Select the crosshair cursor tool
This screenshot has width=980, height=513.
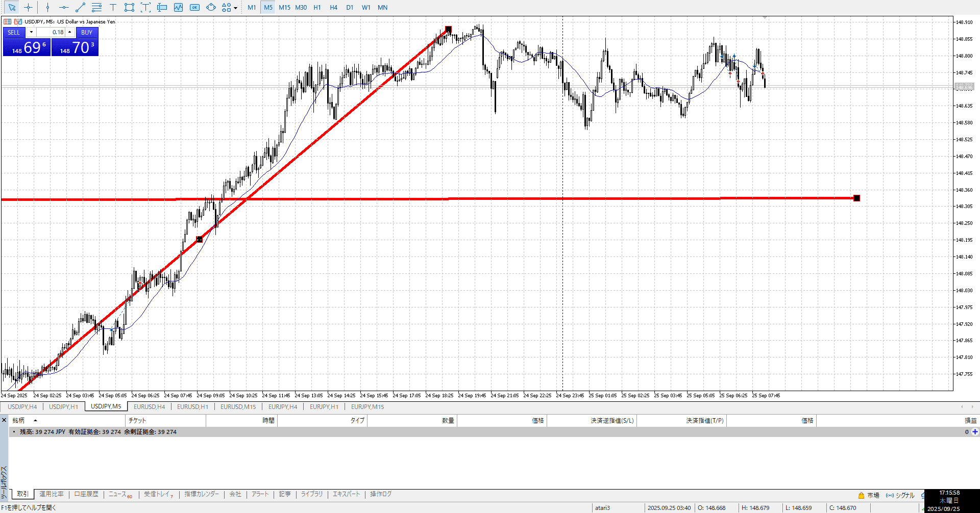(28, 7)
